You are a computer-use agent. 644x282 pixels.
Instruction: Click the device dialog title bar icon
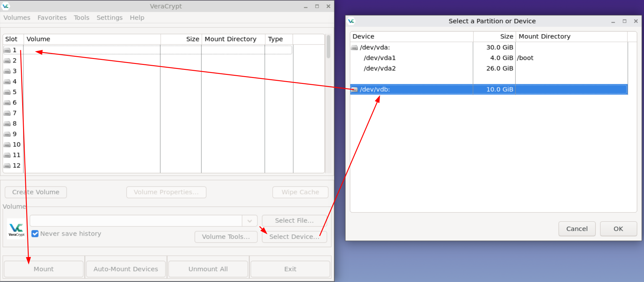coord(351,21)
